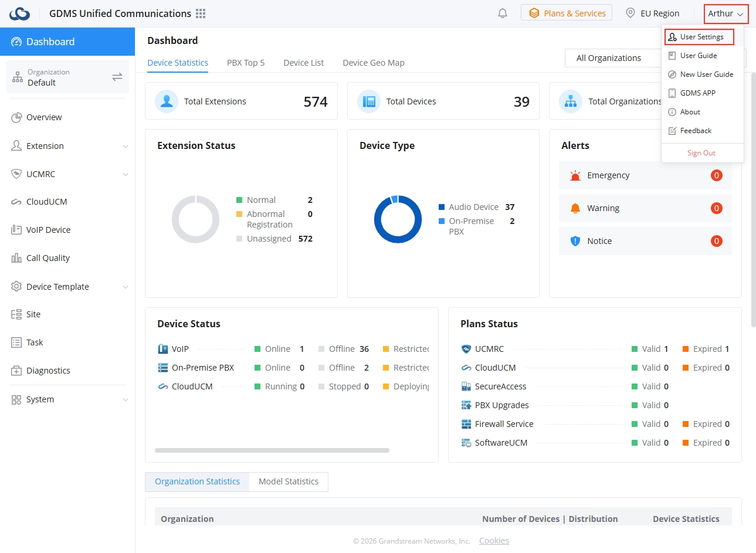Click the User Settings person-gear icon
Image resolution: width=756 pixels, height=553 pixels.
(x=673, y=37)
